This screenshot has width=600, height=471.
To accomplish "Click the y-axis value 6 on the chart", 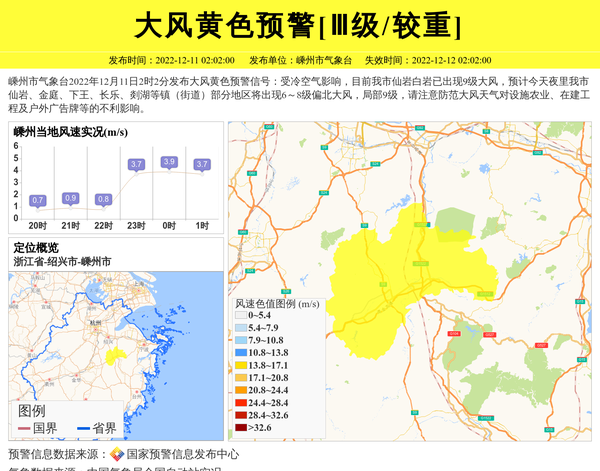I will [16, 145].
